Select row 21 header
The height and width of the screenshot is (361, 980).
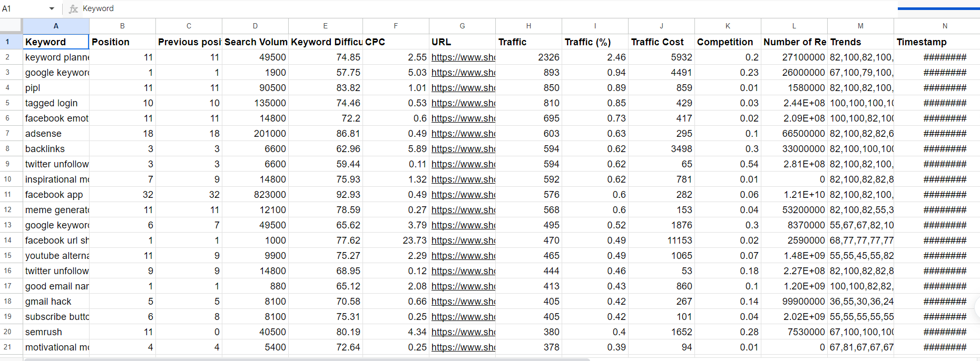(11, 347)
